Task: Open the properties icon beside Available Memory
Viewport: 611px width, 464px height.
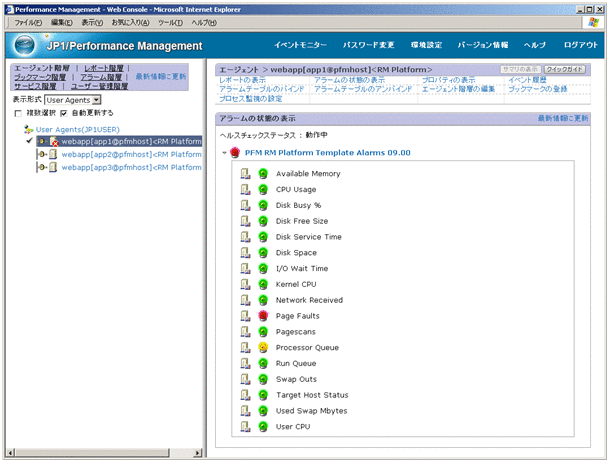Action: click(246, 173)
